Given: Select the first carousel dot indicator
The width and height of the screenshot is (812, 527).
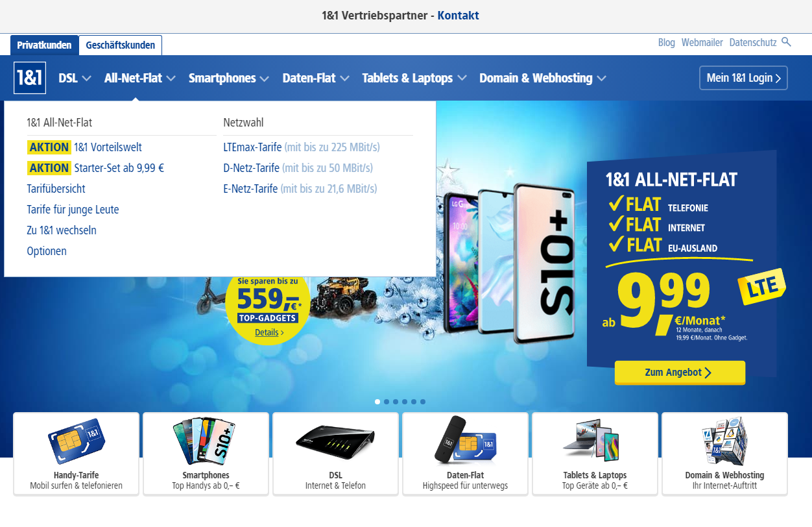Looking at the screenshot, I should (377, 402).
